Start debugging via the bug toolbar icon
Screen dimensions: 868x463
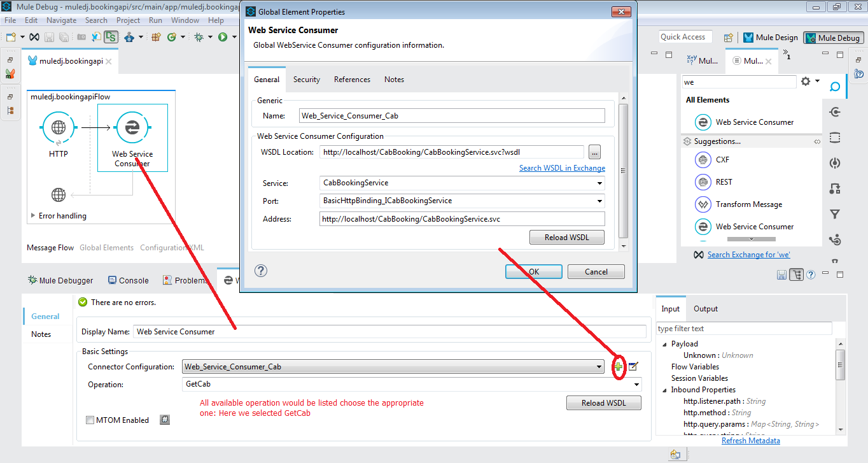tap(199, 37)
